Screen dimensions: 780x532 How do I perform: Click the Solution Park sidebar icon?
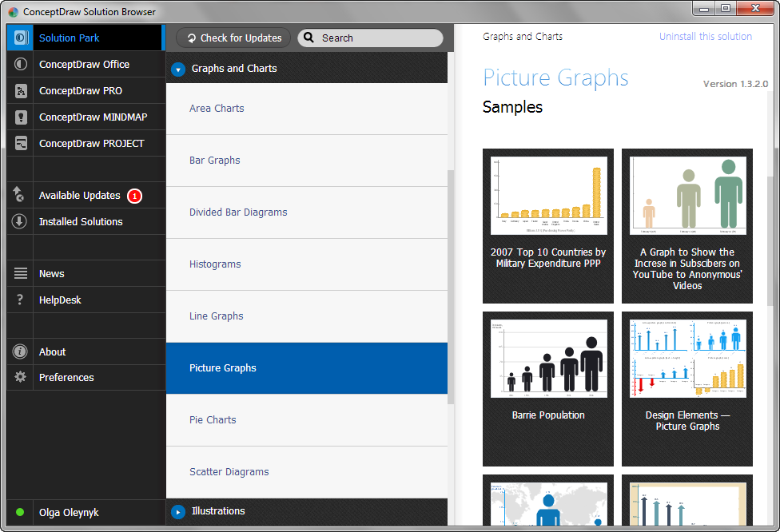(x=21, y=38)
